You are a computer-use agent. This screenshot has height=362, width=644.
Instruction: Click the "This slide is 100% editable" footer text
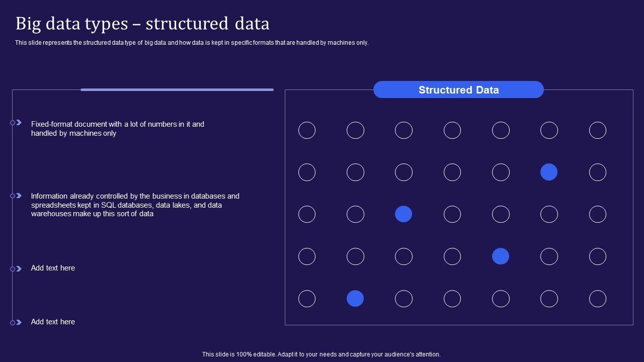321,354
